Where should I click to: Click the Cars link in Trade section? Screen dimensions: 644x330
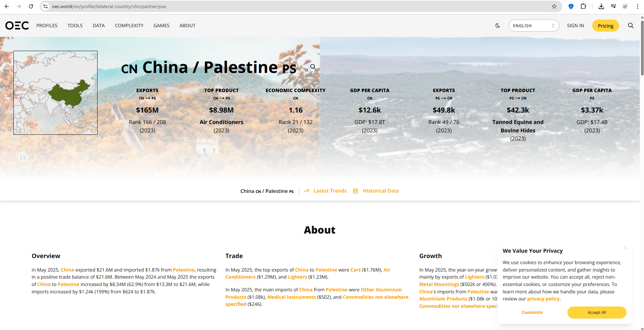355,270
